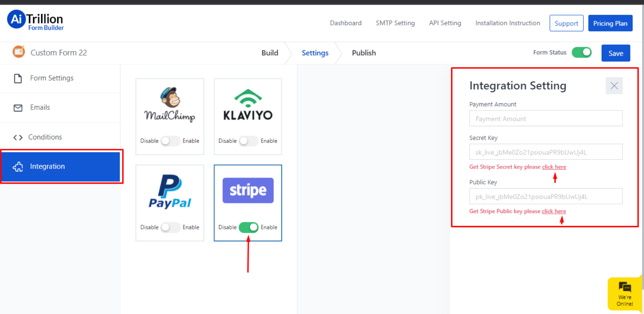Enable the PayPal integration toggle
The image size is (644, 314).
tap(170, 227)
